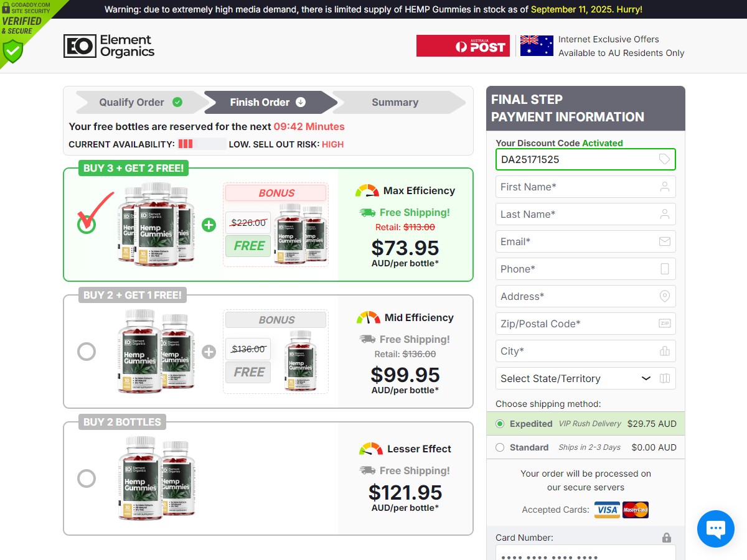Image resolution: width=747 pixels, height=560 pixels.
Task: Click the Lesser Effect gauge icon
Action: 371,449
